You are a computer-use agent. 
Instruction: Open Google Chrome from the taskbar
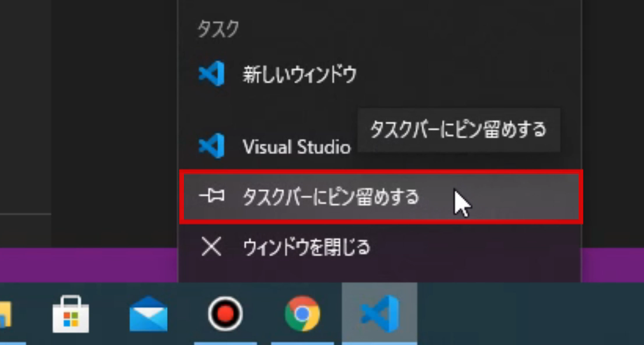click(302, 314)
